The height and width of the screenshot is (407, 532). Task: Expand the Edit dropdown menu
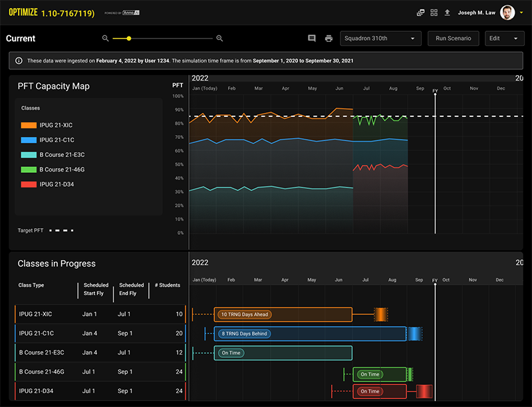(x=504, y=39)
